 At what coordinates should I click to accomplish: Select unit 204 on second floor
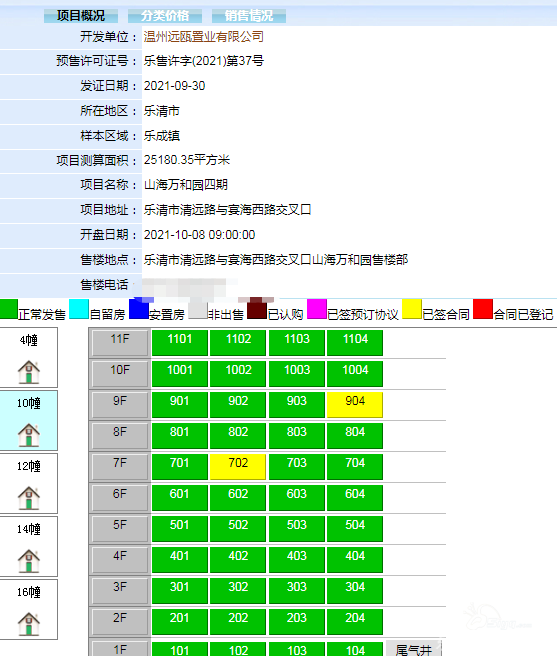tap(355, 621)
